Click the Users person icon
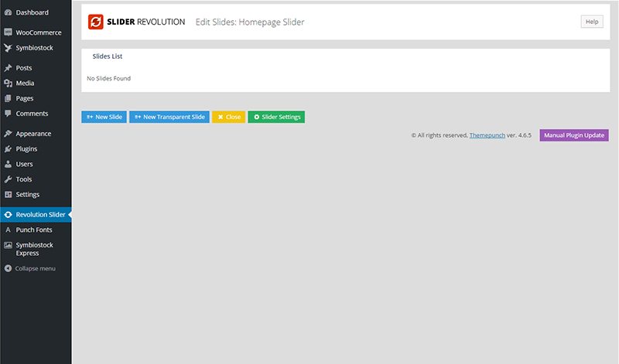The height and width of the screenshot is (364, 619). point(8,164)
